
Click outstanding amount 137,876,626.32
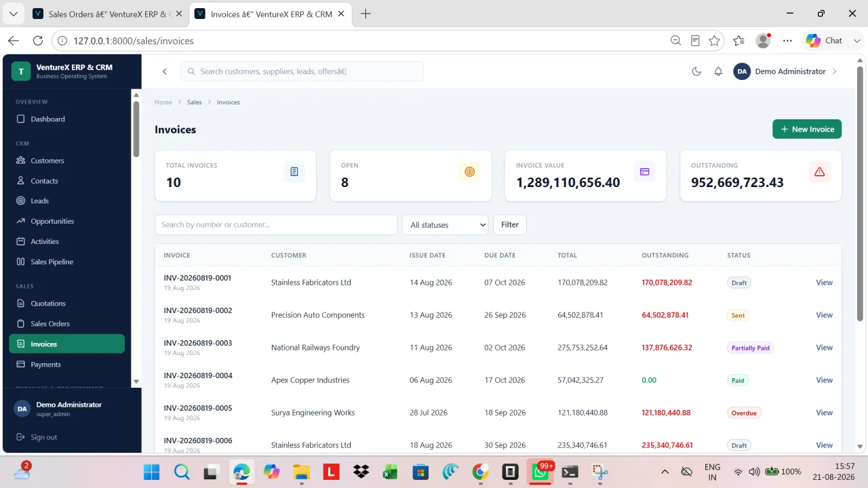(x=667, y=348)
